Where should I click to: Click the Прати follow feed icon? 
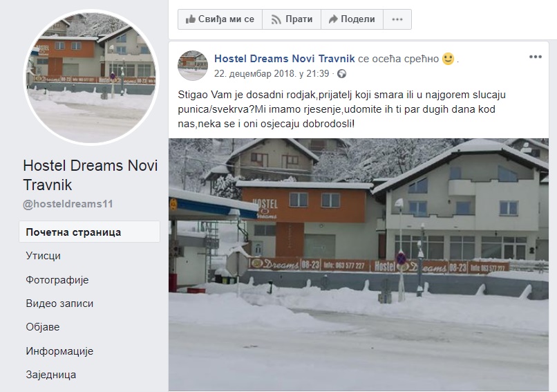[276, 19]
